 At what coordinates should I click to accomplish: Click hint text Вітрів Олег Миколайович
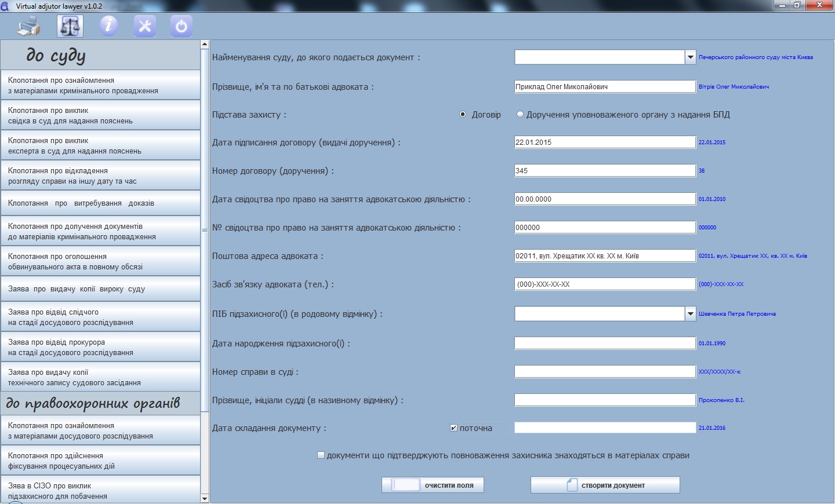[734, 87]
